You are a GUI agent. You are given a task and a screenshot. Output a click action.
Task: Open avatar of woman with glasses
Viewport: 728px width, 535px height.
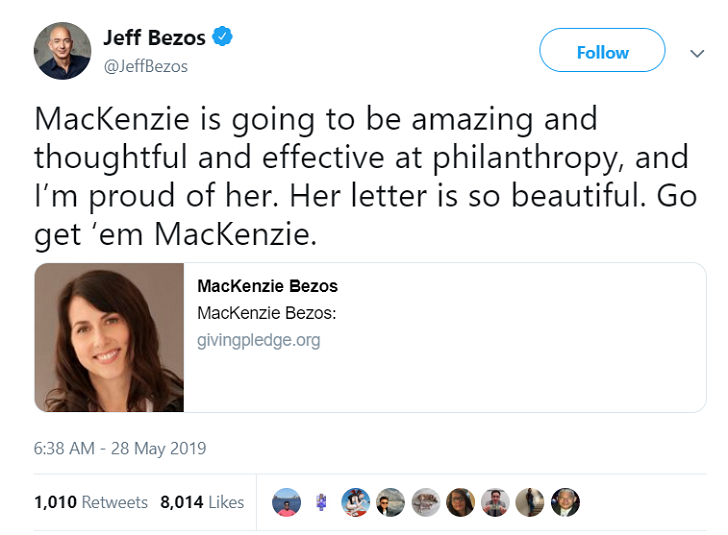(460, 502)
